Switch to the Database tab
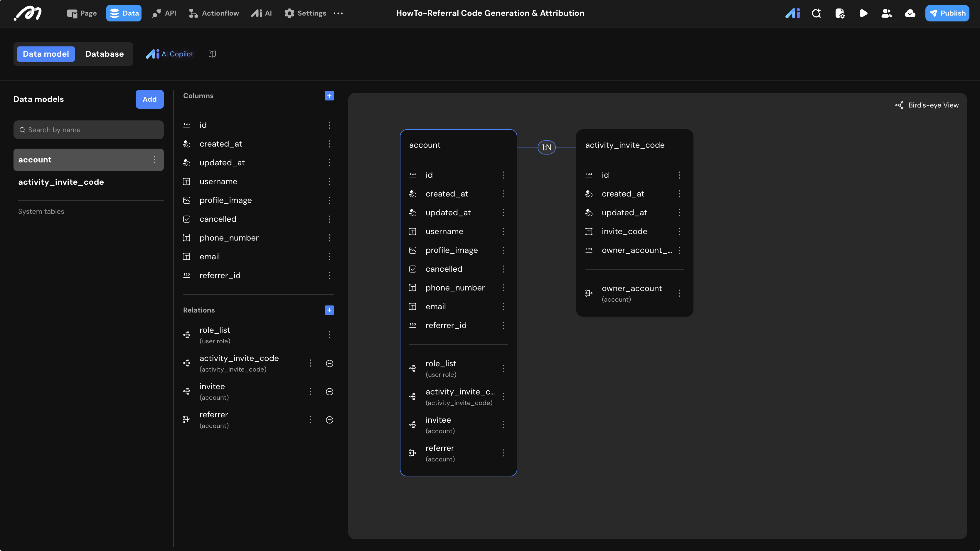This screenshot has width=980, height=551. click(x=104, y=54)
